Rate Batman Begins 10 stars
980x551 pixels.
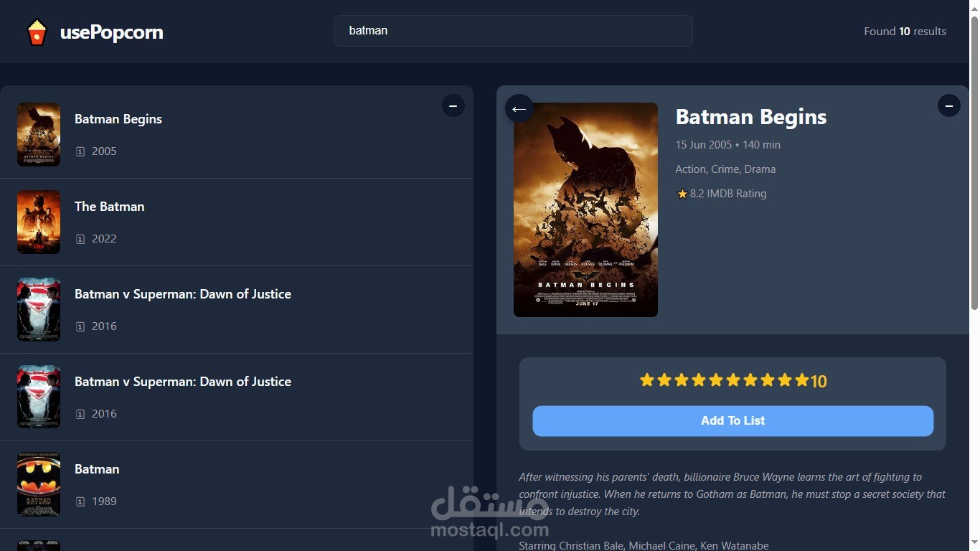(802, 380)
